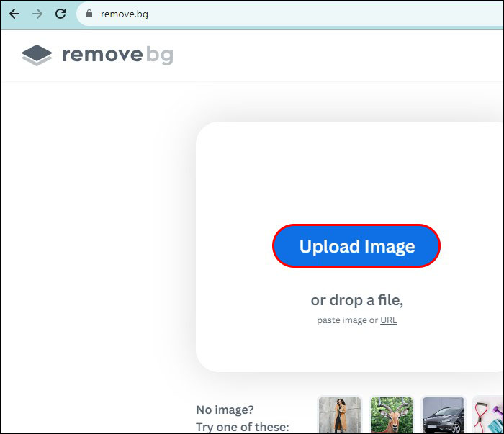Try the gray car sample image
504x434 pixels.
tap(443, 415)
